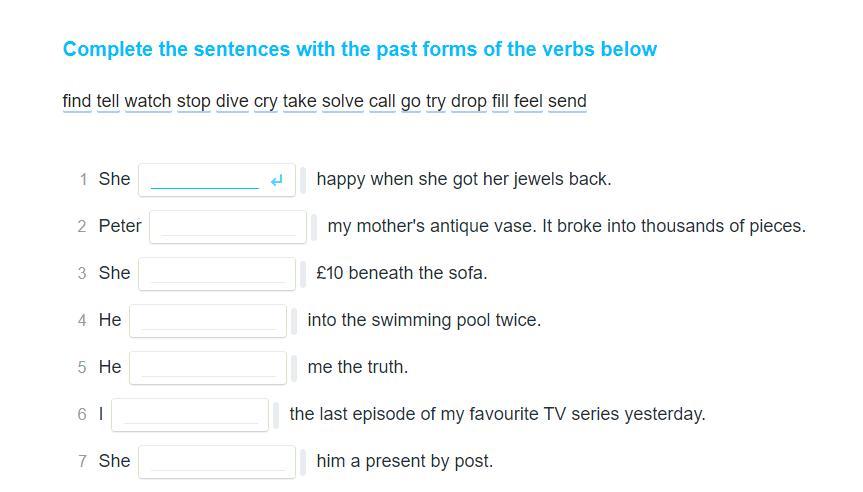
Task: Choose the verb 'drop' from the word bank
Action: [x=469, y=101]
